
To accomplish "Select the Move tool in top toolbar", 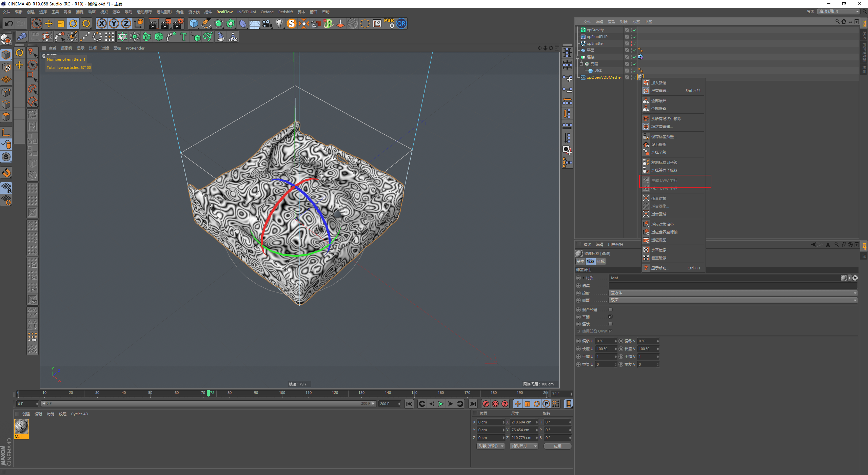I will coord(49,24).
